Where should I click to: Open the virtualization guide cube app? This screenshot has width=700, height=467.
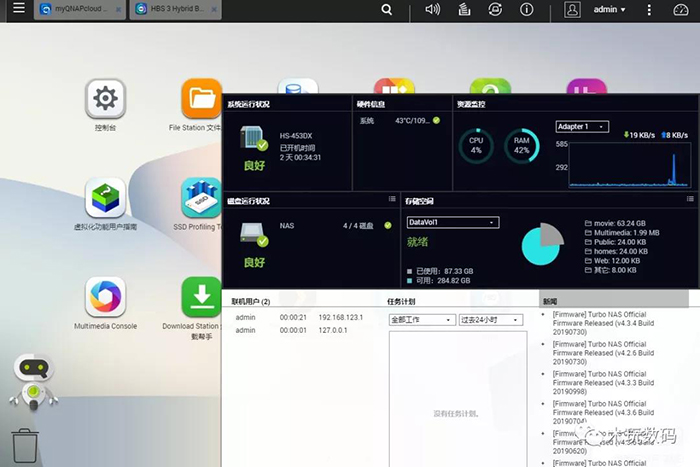tap(105, 197)
